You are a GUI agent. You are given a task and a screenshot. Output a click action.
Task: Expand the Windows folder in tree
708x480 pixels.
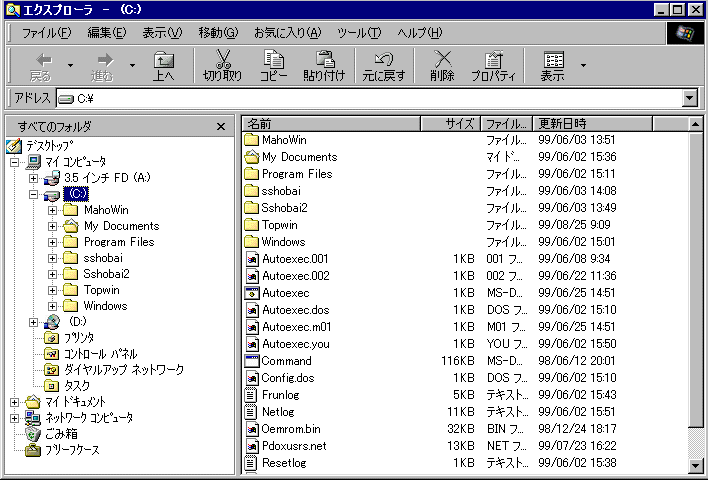click(52, 307)
